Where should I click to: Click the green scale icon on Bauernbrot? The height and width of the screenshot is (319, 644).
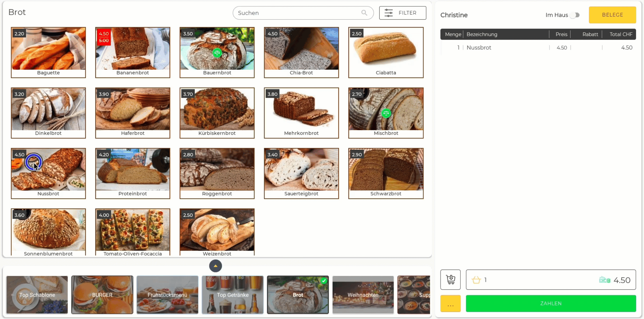click(217, 53)
